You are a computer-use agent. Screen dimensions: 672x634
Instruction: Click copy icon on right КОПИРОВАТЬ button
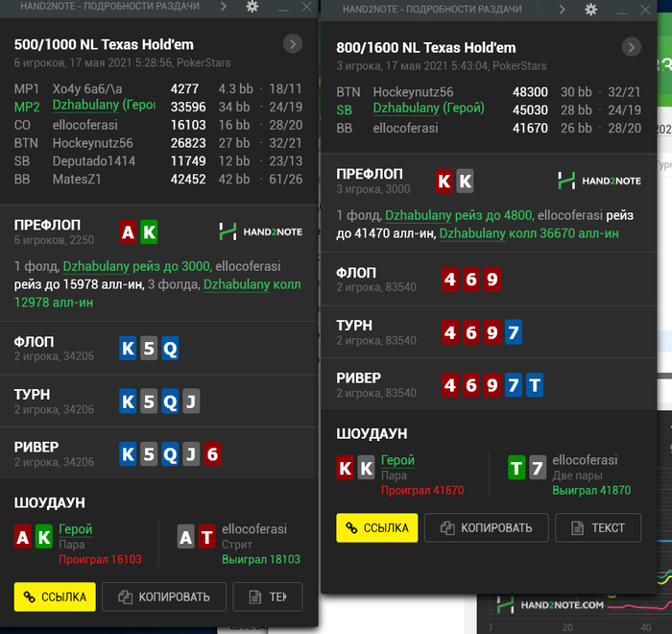point(447,528)
